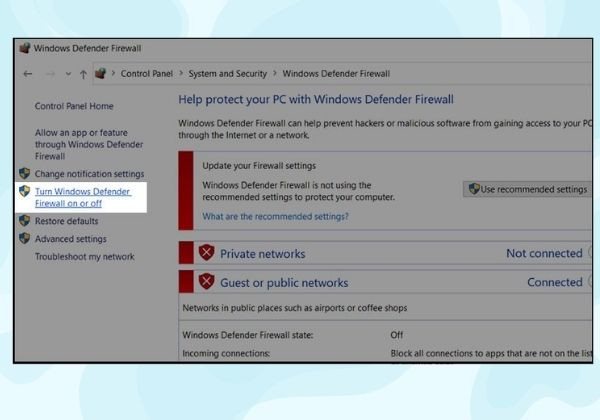This screenshot has height=420, width=600.
Task: Open Control Panel Home link
Action: (x=74, y=106)
